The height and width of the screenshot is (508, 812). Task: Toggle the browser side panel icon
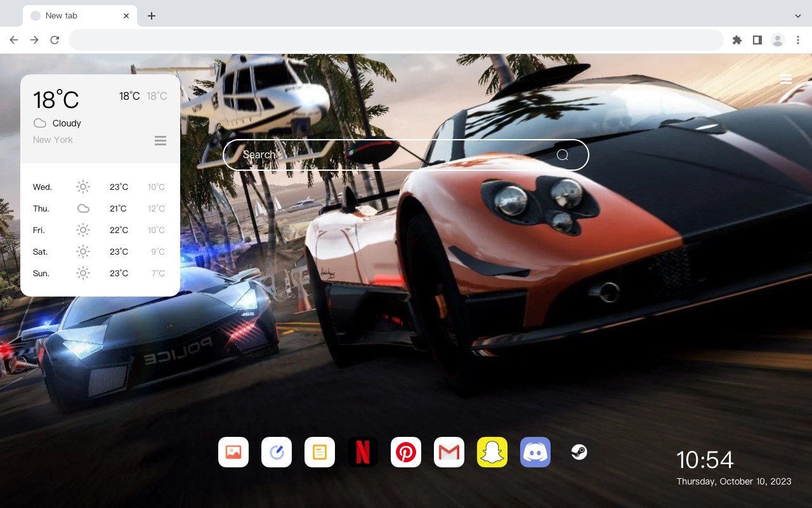click(757, 40)
